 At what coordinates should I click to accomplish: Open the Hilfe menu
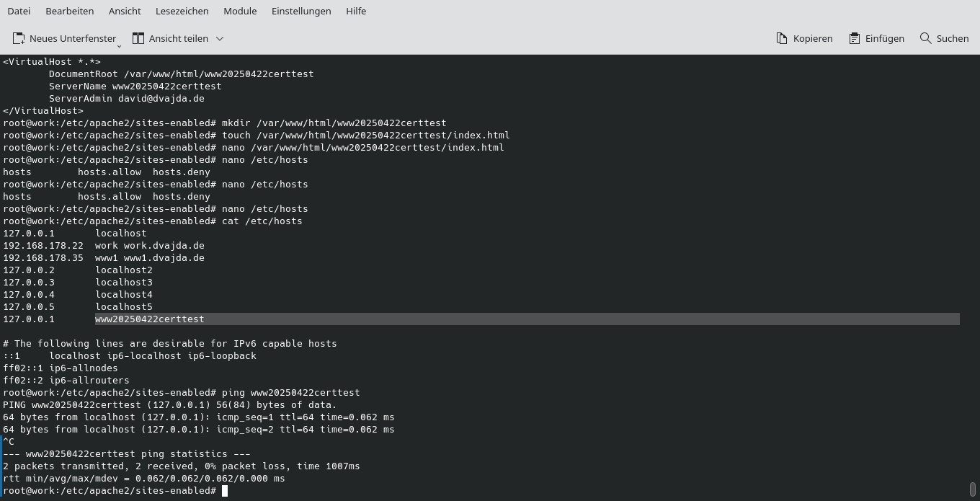[x=355, y=11]
